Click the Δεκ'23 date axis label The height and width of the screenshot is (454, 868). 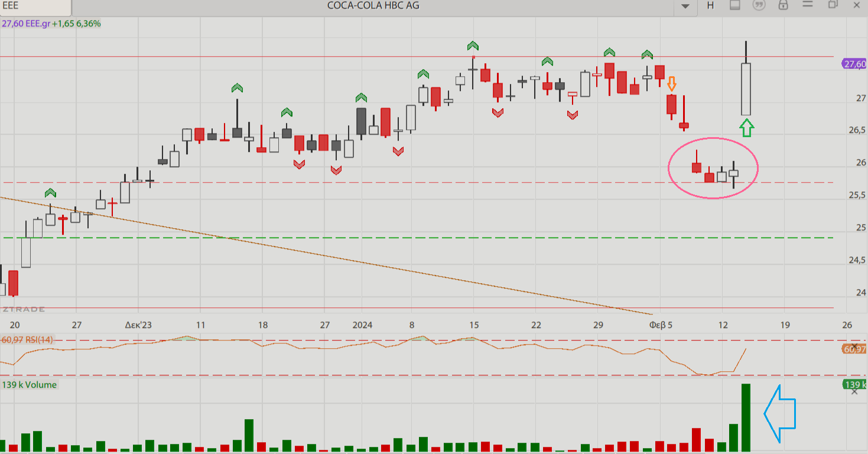coord(138,325)
